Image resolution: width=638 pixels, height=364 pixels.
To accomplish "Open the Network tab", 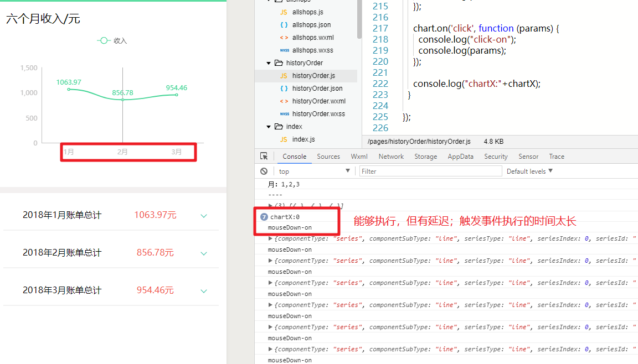I will 391,156.
